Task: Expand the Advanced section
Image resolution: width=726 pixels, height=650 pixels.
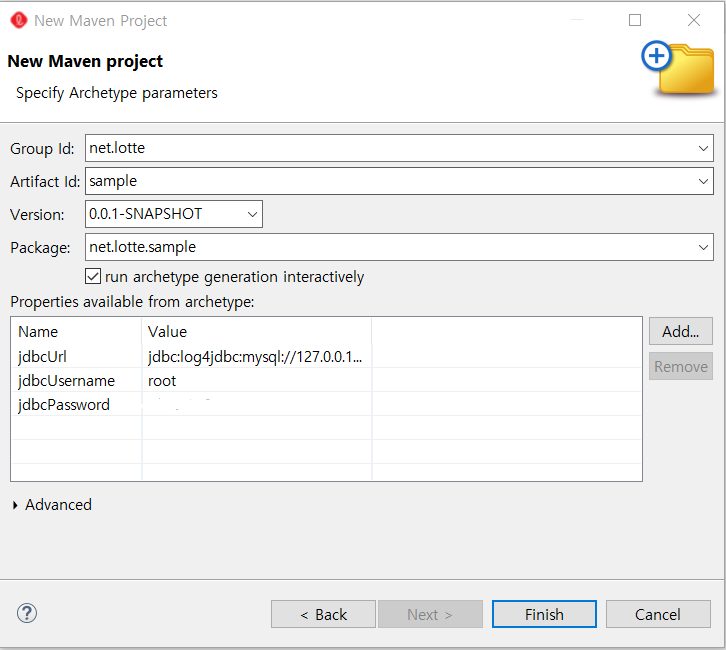Action: (x=15, y=506)
